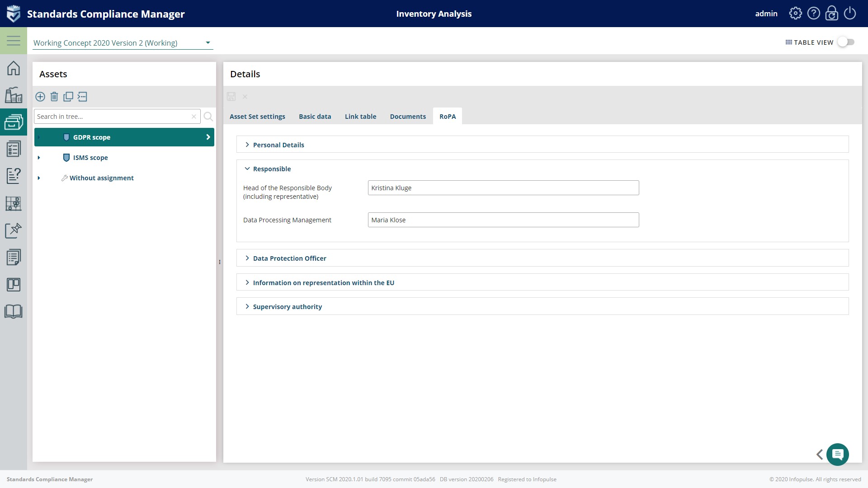Open the chat support bubble
The height and width of the screenshot is (488, 868).
point(838,455)
